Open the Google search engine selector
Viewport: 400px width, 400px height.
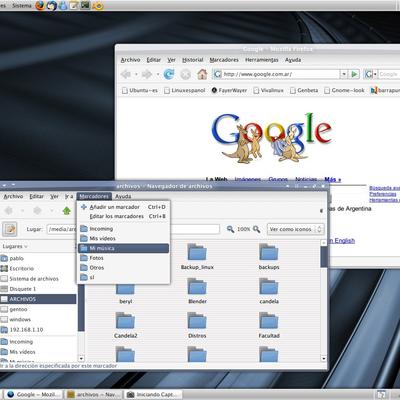pos(370,74)
